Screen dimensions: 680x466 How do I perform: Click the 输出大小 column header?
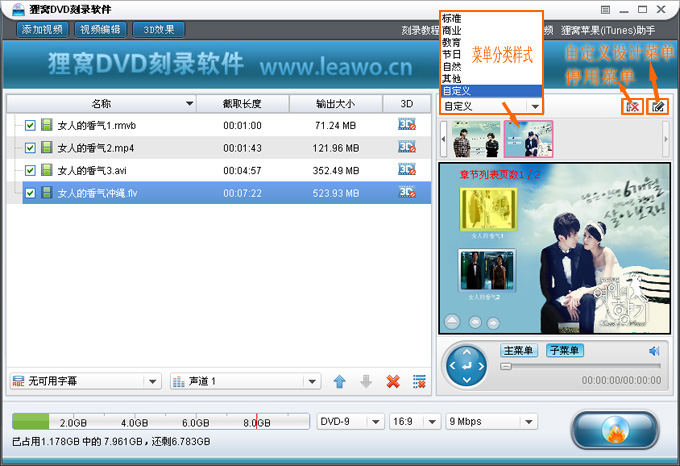[x=335, y=104]
